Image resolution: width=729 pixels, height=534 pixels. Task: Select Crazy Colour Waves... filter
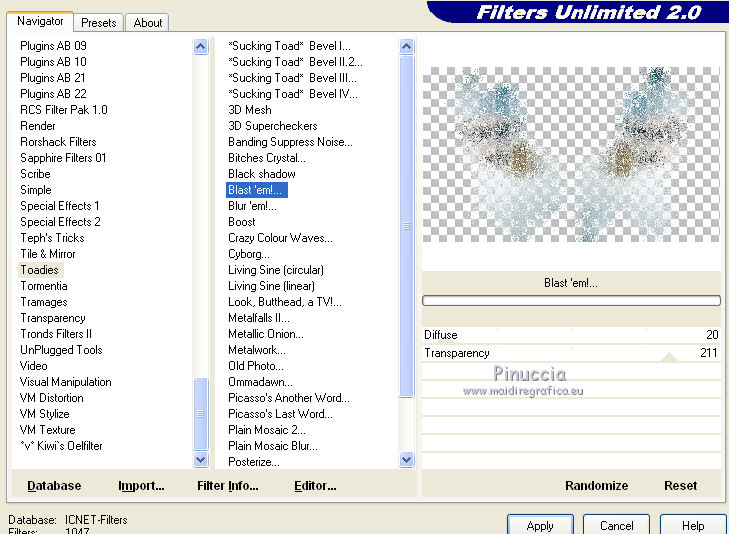pos(280,237)
